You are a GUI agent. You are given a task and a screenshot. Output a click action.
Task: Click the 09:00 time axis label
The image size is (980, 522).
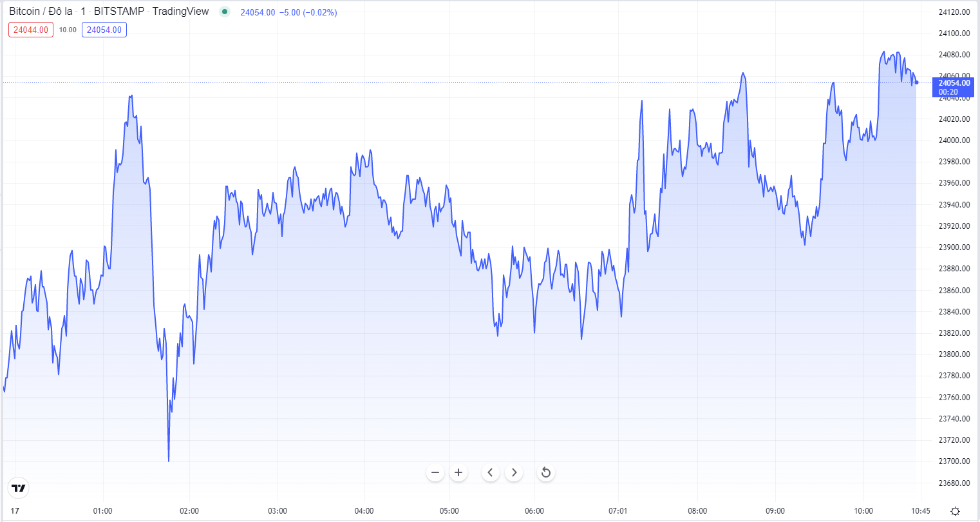(x=775, y=511)
